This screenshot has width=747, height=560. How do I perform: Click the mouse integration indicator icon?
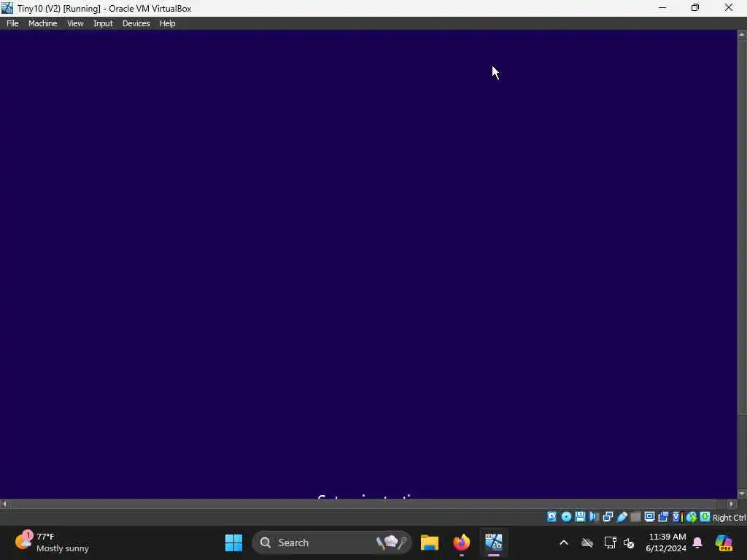pos(692,517)
